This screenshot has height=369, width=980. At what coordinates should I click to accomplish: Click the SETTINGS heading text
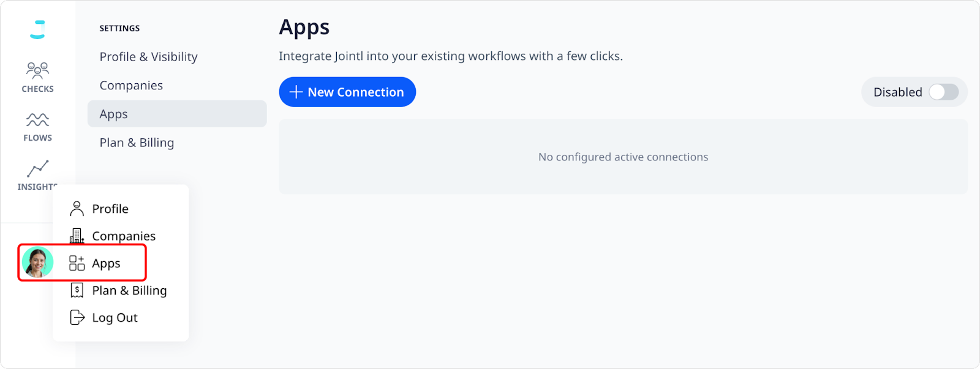point(119,28)
